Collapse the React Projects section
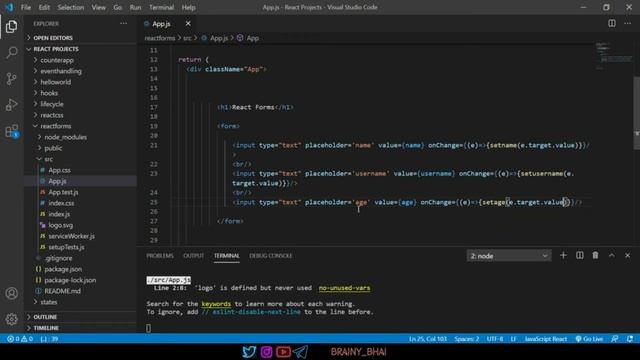640x360 pixels. click(80, 49)
